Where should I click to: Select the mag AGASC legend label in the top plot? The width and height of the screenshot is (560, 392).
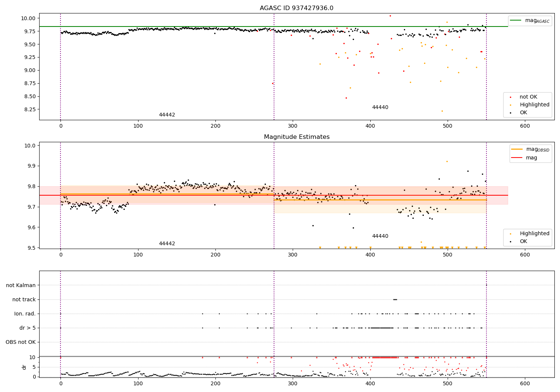click(537, 21)
